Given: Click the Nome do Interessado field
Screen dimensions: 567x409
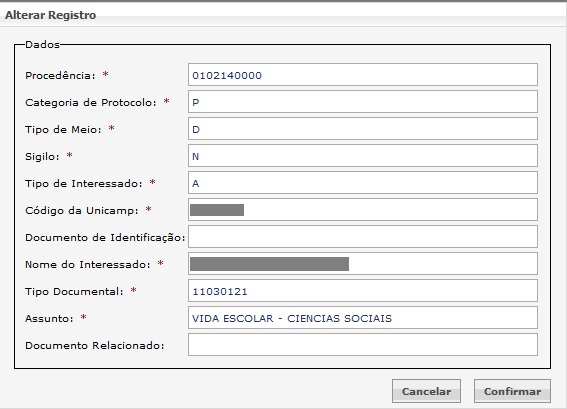Looking at the screenshot, I should 363,264.
